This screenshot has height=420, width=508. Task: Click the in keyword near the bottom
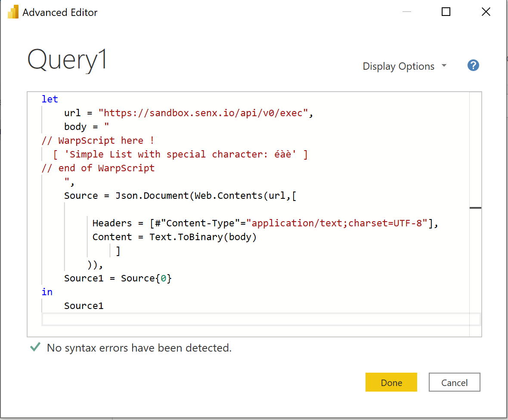tap(47, 292)
